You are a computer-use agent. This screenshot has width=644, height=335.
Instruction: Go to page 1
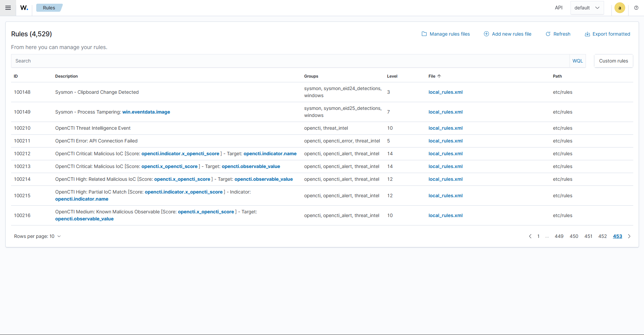tap(538, 236)
